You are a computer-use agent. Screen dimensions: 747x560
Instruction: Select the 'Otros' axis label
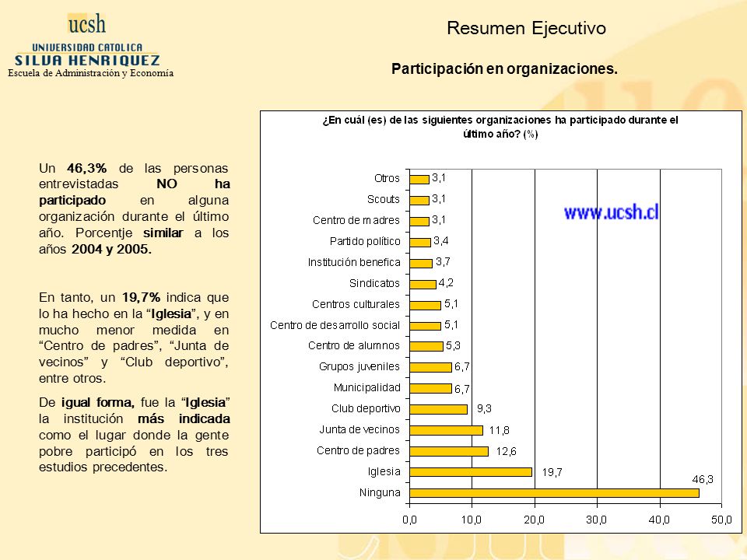(387, 179)
